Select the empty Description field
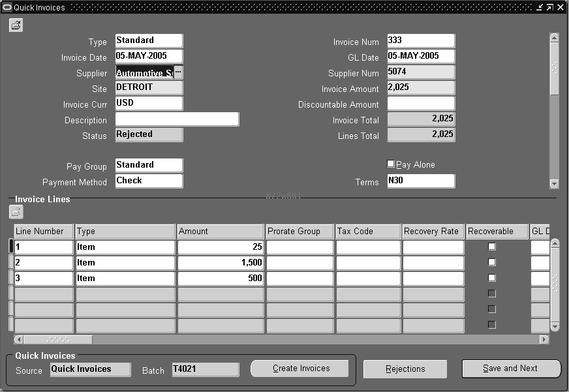Screen dimensions: 569x392 pos(177,119)
